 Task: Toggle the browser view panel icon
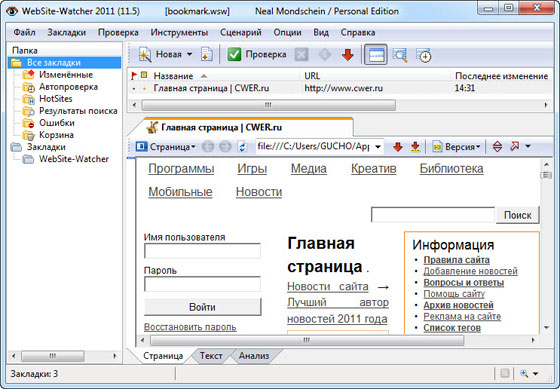[x=376, y=55]
